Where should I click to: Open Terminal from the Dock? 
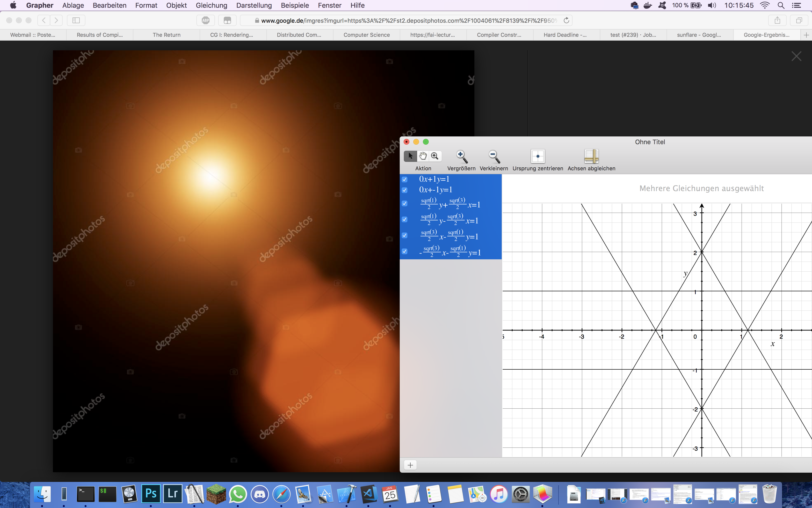coord(86,494)
